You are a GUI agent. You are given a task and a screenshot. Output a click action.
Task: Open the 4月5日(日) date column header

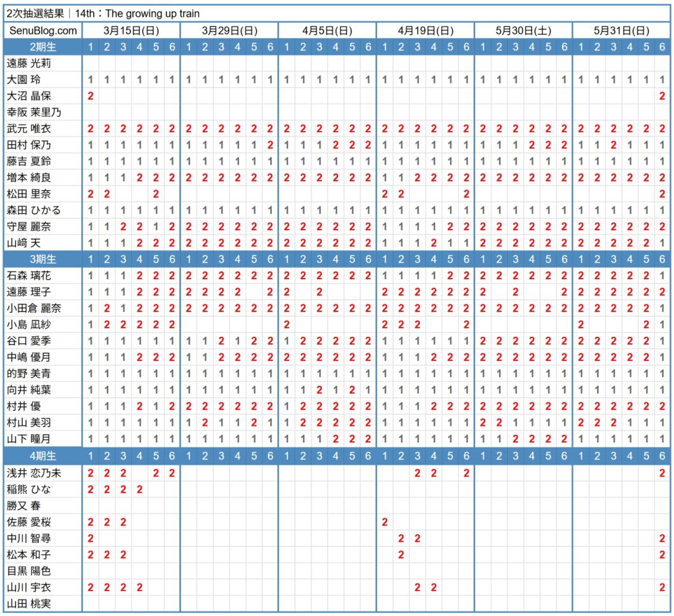pos(327,31)
